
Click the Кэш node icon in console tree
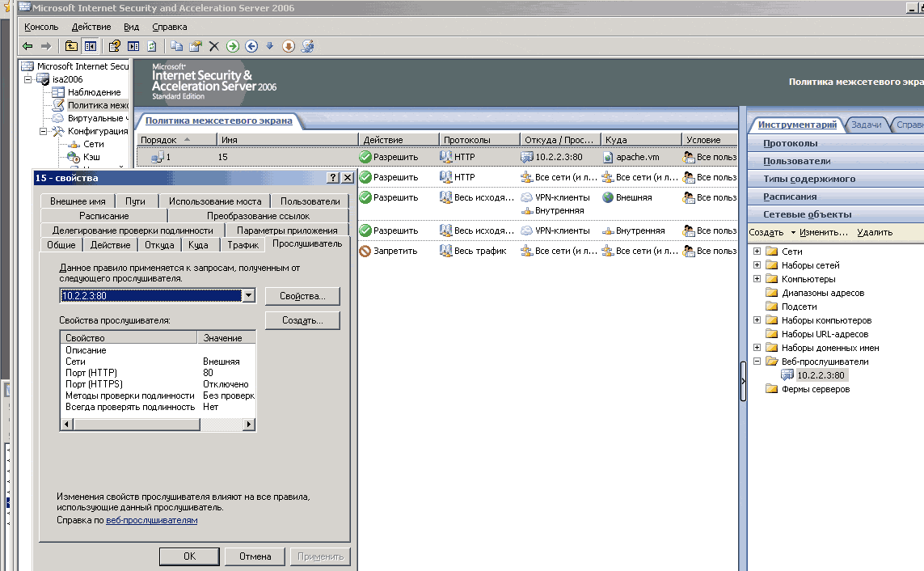tap(73, 157)
